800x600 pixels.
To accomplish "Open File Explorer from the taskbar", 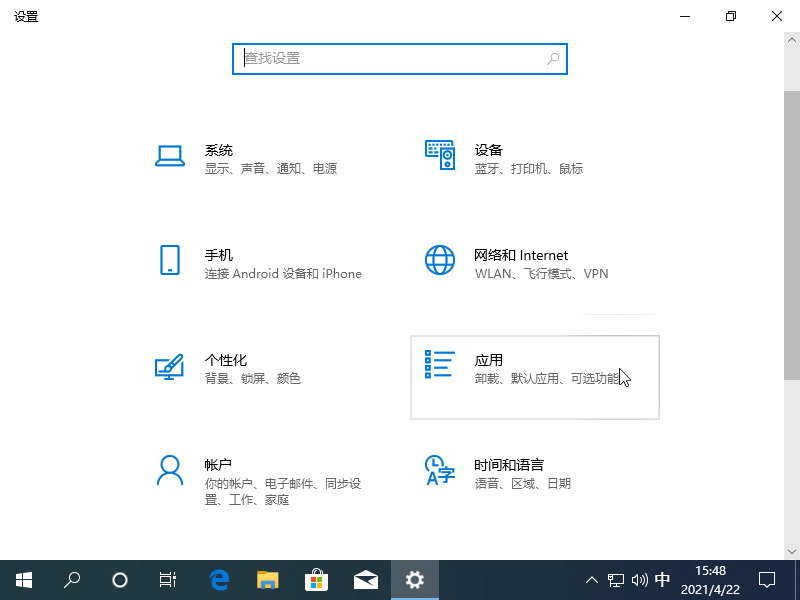I will click(x=267, y=579).
